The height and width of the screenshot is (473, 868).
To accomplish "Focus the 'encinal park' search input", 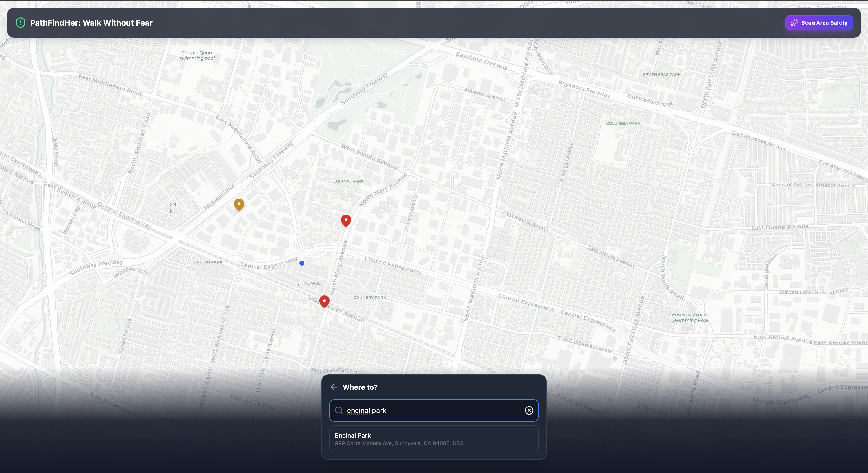I will tap(431, 410).
